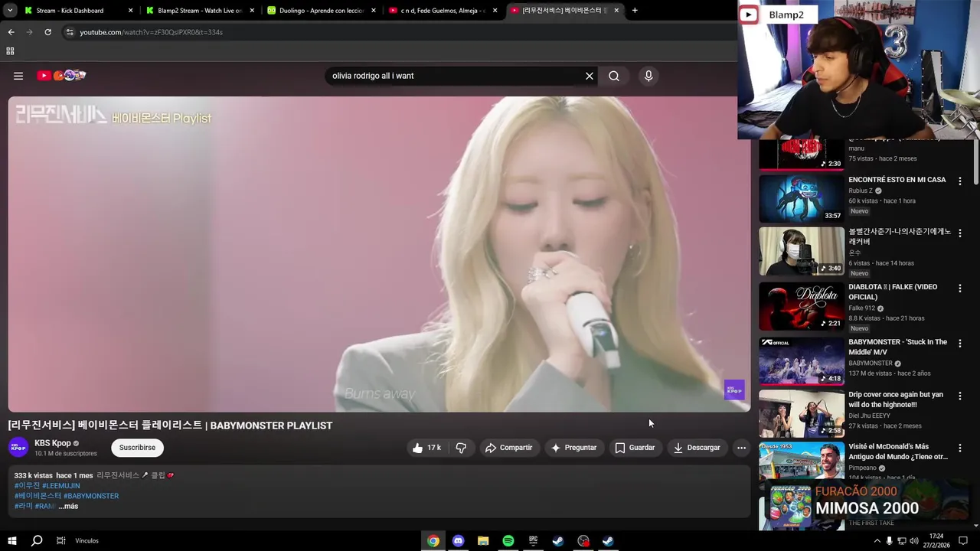Viewport: 980px width, 551px height.
Task: Open the tab search dropdown arrow
Action: click(x=10, y=11)
